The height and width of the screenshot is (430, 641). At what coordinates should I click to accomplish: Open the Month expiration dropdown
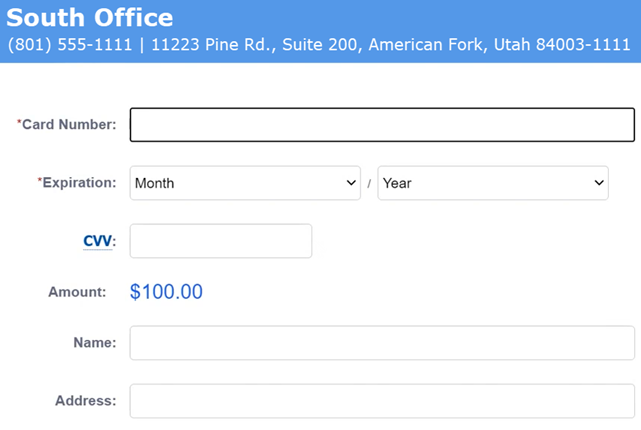point(245,183)
